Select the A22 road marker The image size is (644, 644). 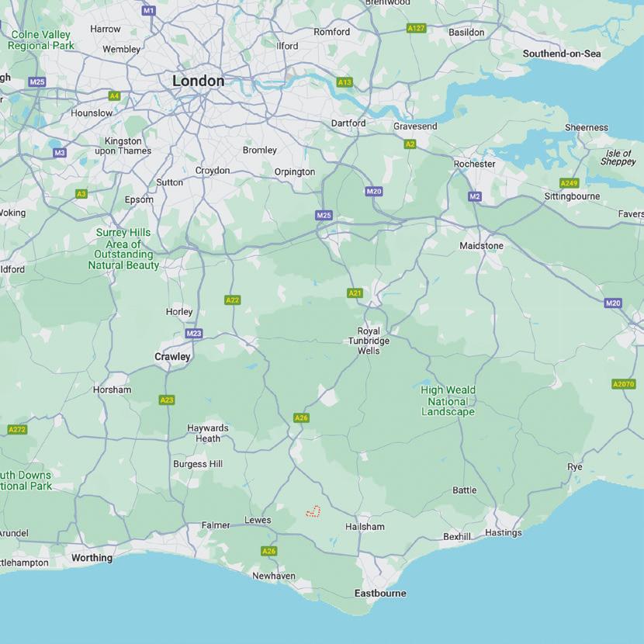tap(233, 299)
